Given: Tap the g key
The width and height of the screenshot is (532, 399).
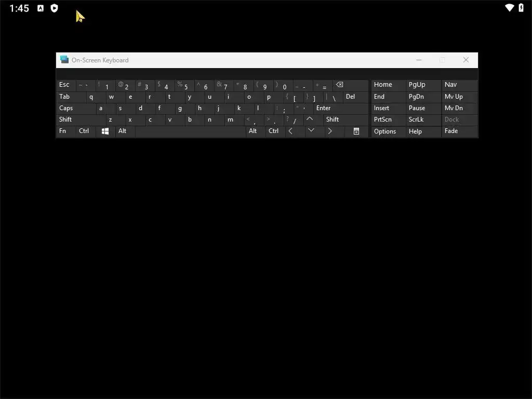Looking at the screenshot, I should 185,109.
